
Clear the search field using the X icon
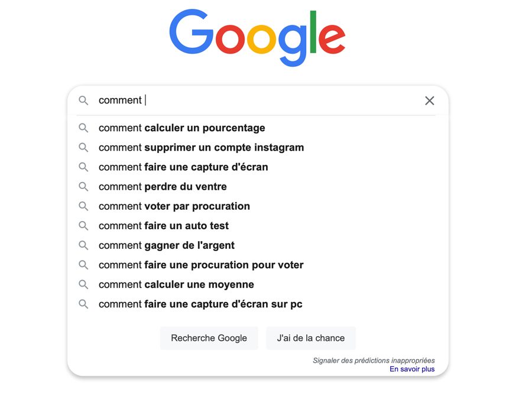point(430,100)
